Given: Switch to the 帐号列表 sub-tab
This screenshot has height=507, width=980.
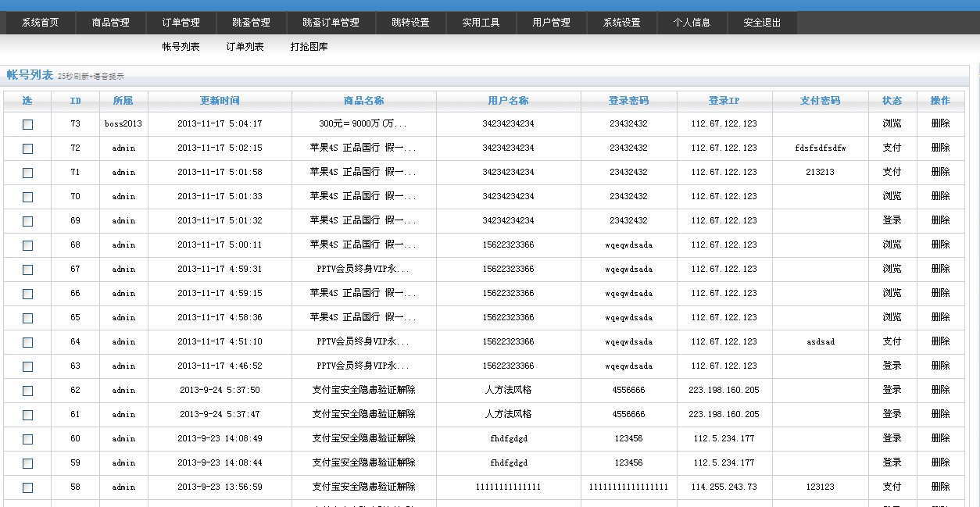Looking at the screenshot, I should [181, 47].
